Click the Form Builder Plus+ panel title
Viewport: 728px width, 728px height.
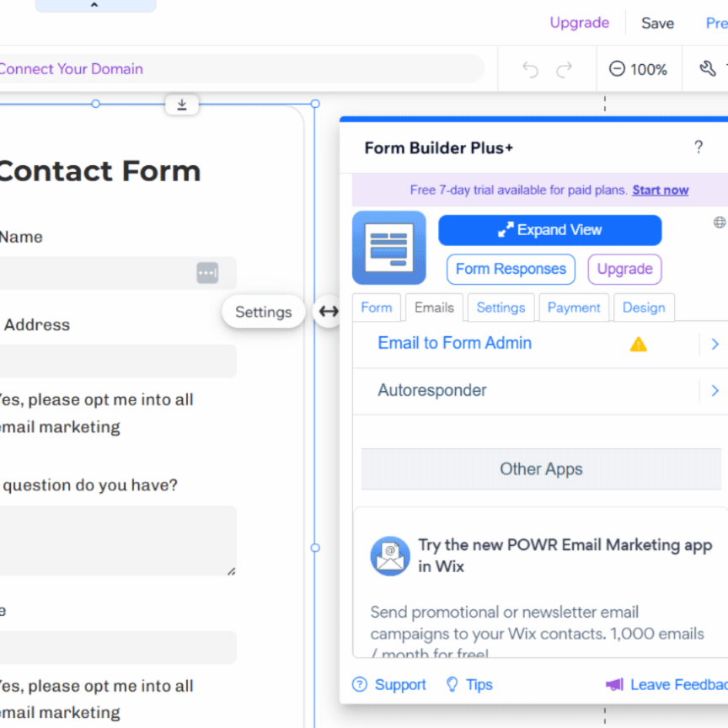[439, 148]
